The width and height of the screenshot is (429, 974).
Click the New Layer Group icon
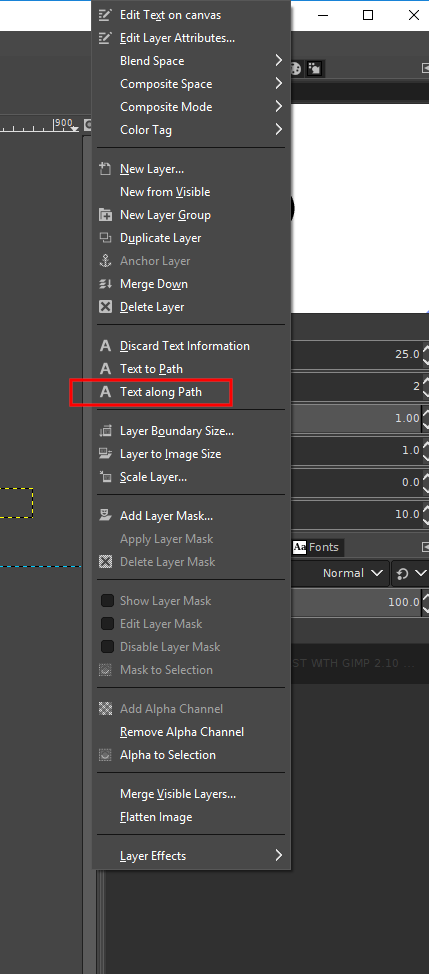106,215
